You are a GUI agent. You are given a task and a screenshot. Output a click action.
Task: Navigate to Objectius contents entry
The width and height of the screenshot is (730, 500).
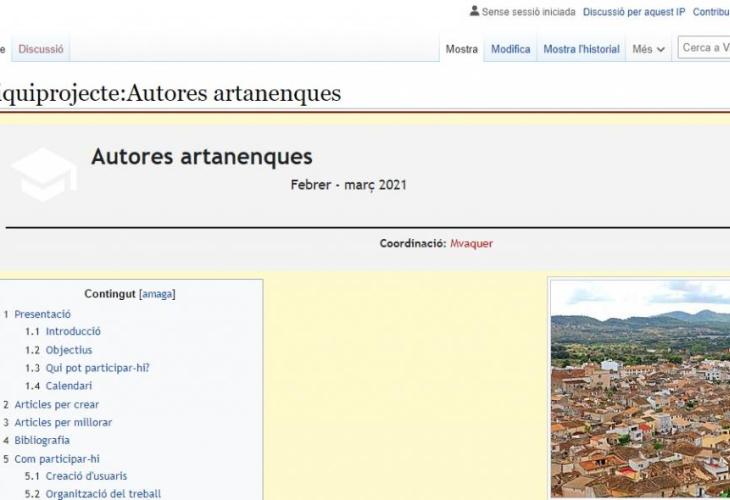coord(69,350)
